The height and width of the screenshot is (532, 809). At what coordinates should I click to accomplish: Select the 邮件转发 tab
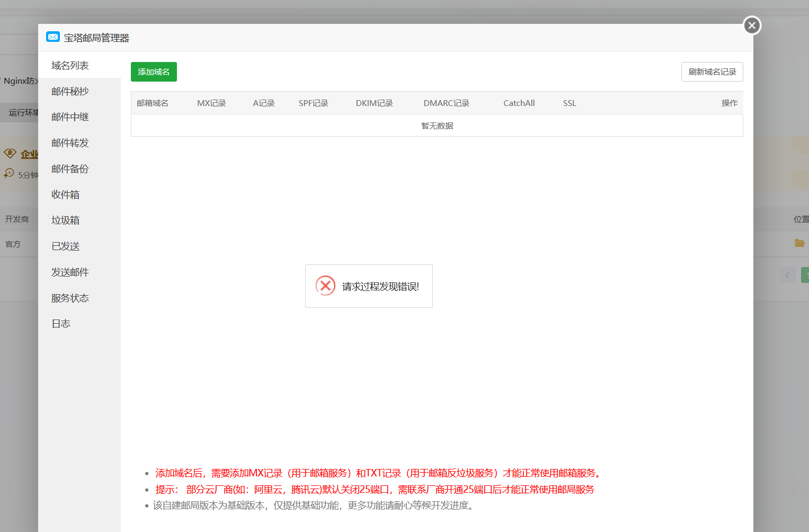[x=79, y=143]
